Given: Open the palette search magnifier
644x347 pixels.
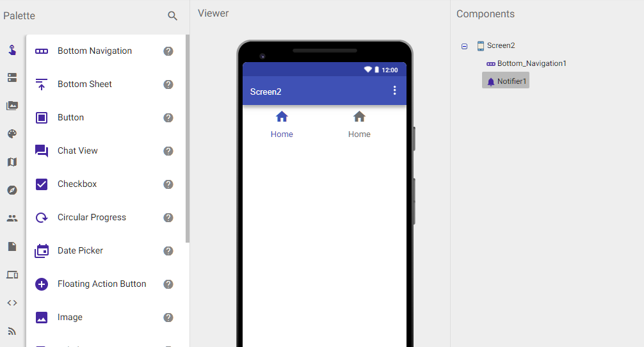Looking at the screenshot, I should tap(172, 16).
